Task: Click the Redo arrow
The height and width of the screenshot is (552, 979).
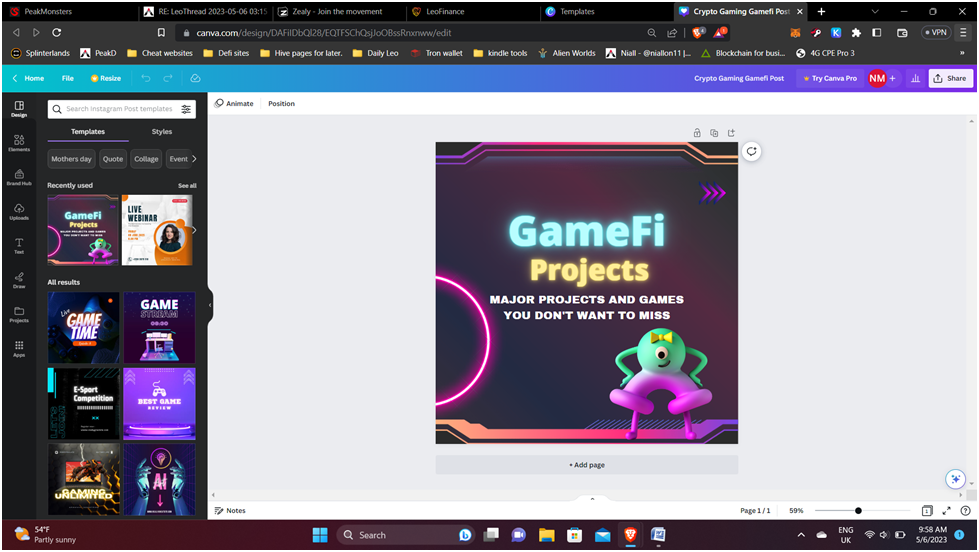Action: (168, 78)
